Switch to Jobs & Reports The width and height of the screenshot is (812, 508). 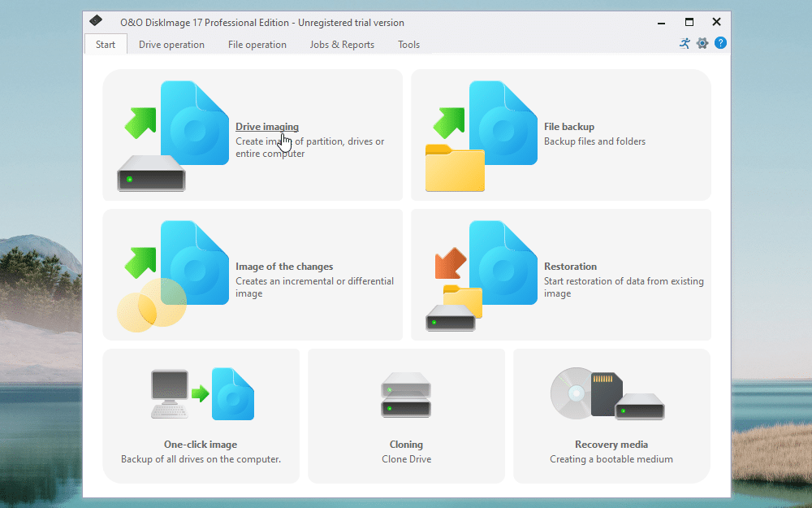(x=342, y=45)
